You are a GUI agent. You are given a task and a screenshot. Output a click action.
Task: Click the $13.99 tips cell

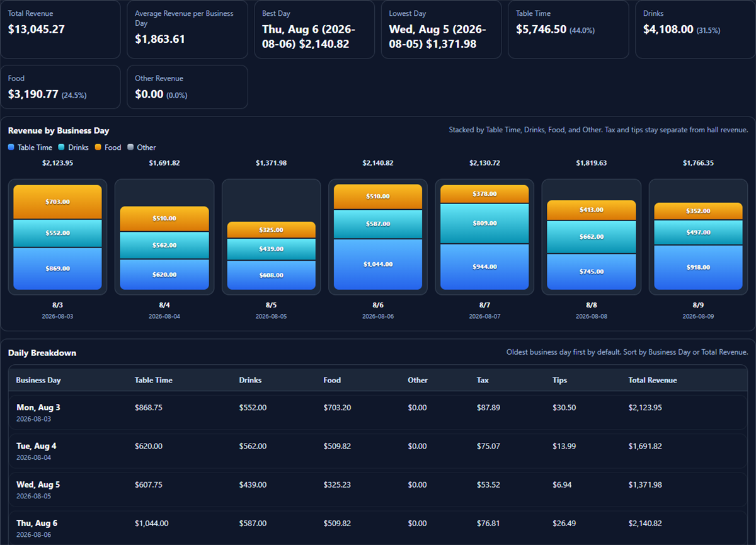pos(564,446)
